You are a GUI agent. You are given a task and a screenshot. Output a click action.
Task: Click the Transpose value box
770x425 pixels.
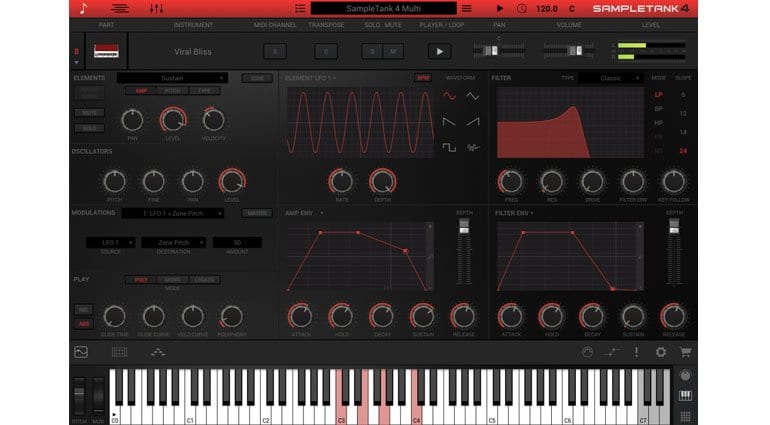pos(326,51)
